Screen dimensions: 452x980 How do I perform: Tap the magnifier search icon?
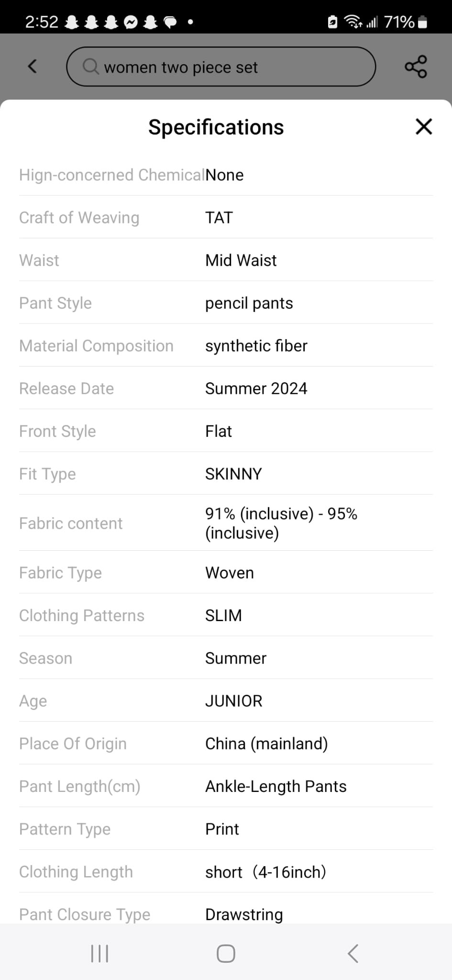[90, 67]
